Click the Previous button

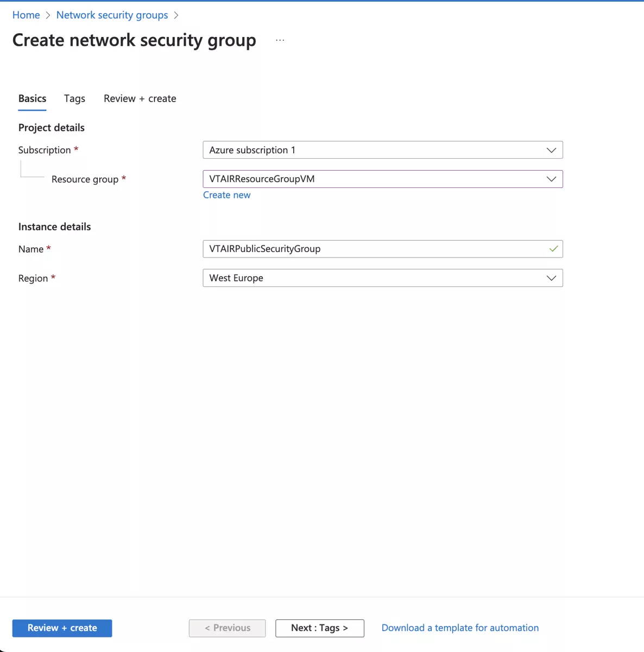pos(227,628)
